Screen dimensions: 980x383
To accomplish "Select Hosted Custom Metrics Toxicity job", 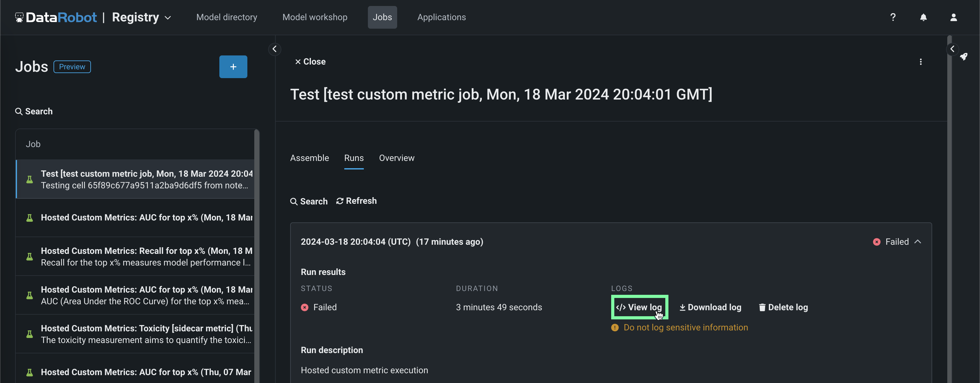I will pyautogui.click(x=146, y=334).
